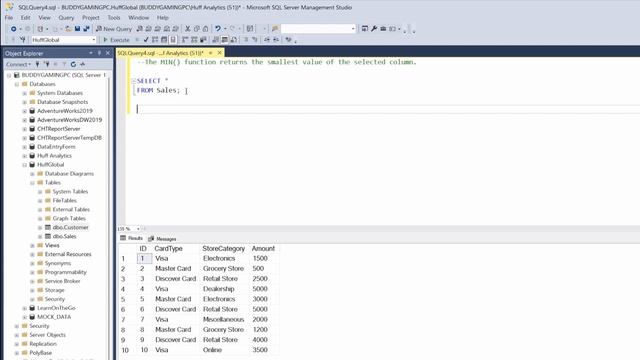640x360 pixels.
Task: Click the Navigate Backward circle icon
Action: coord(13,29)
